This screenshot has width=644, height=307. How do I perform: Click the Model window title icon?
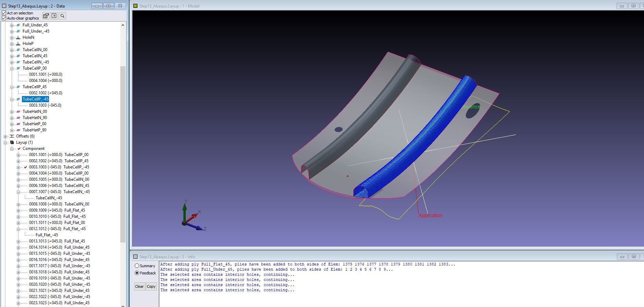click(x=135, y=6)
